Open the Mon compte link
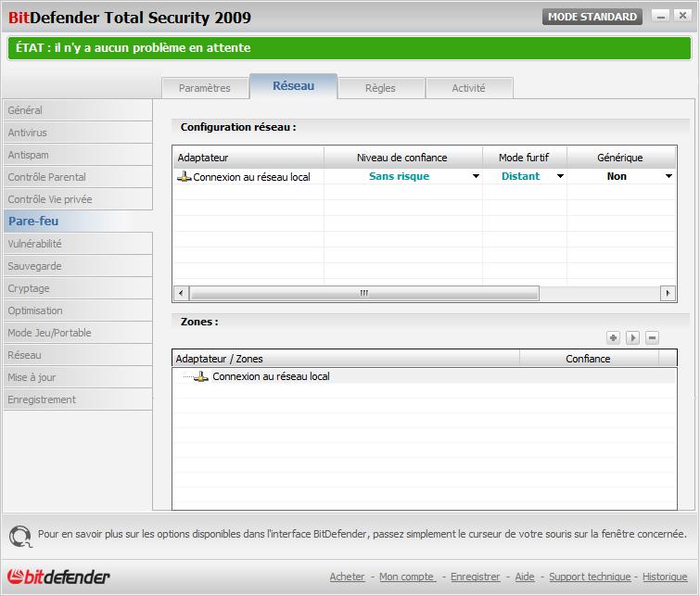 pos(407,577)
